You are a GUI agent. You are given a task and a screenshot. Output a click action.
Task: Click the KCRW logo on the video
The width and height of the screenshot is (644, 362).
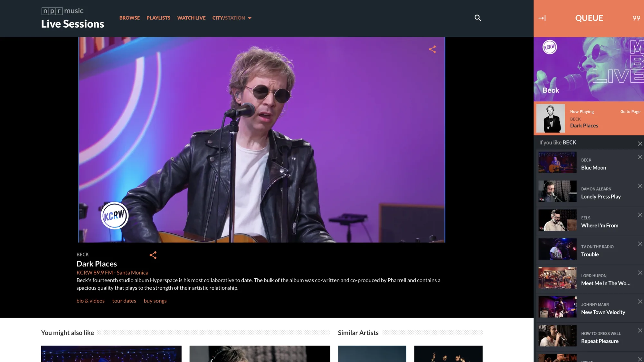115,216
